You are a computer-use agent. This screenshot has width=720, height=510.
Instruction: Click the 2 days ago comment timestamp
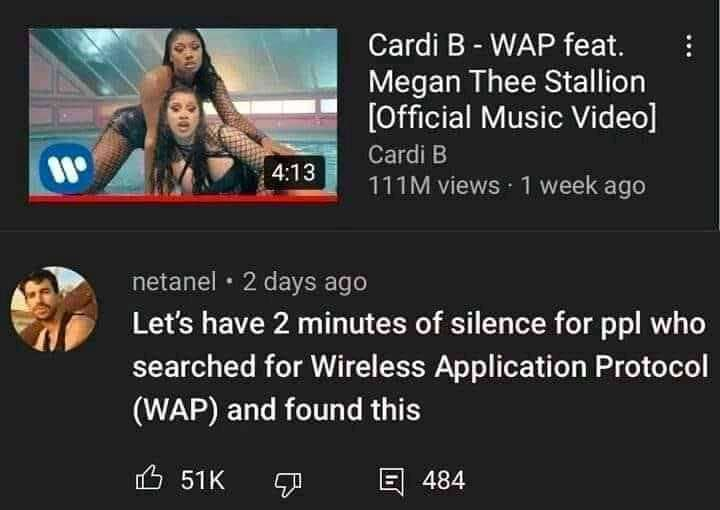click(304, 282)
